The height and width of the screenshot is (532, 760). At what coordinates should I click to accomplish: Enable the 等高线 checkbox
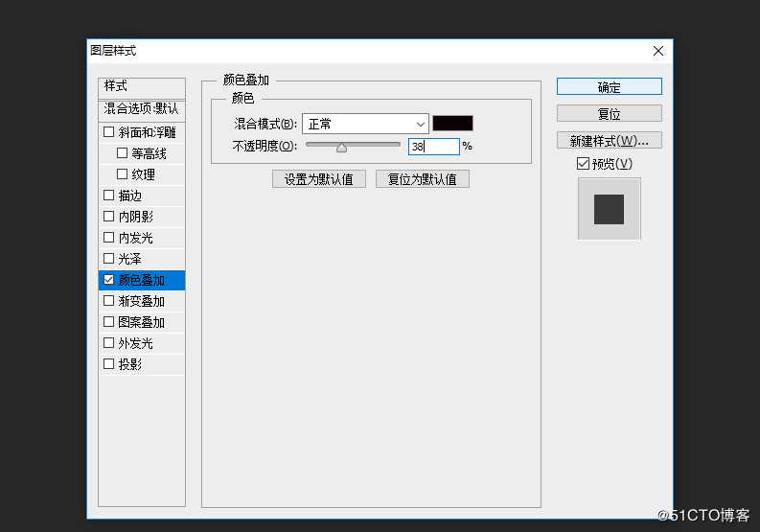tap(122, 153)
